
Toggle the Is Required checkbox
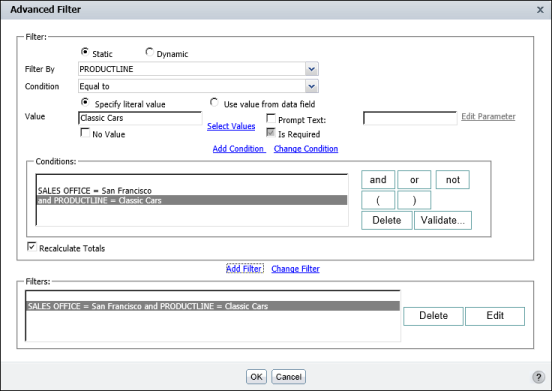point(271,133)
